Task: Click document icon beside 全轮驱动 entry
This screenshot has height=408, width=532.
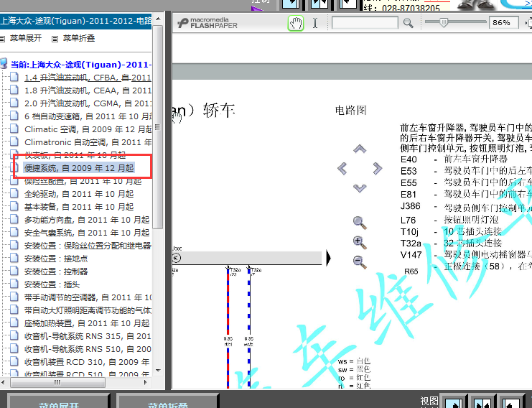Action: pos(14,193)
